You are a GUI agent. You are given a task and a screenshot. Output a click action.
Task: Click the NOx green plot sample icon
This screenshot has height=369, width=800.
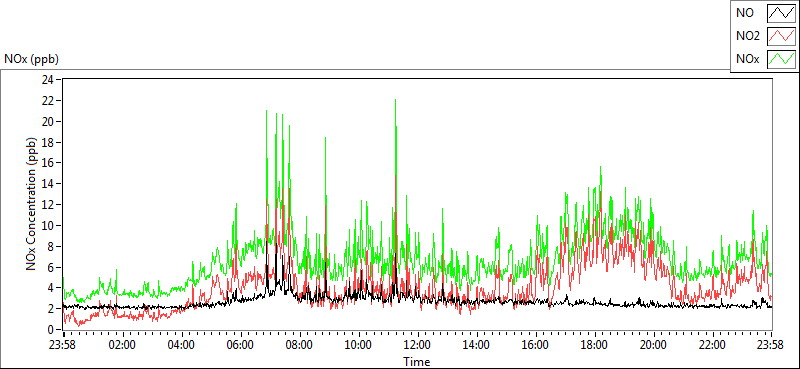tap(782, 59)
